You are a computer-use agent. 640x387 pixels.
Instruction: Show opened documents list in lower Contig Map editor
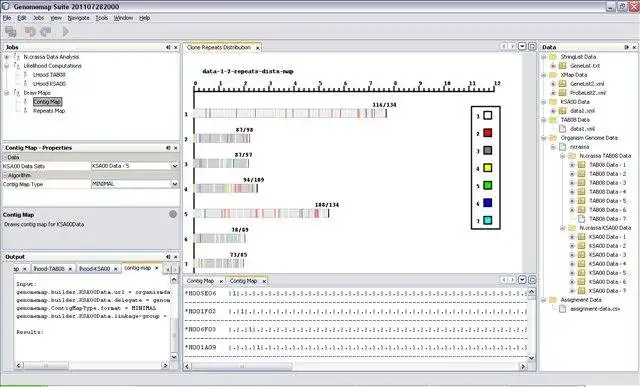coord(522,280)
